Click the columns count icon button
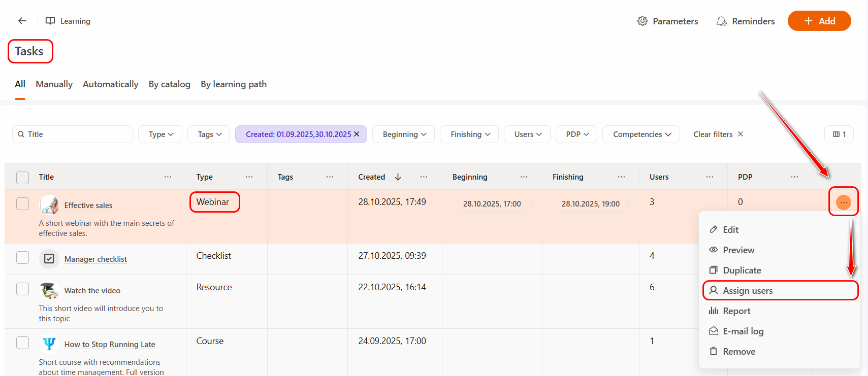The width and height of the screenshot is (868, 376). (839, 134)
